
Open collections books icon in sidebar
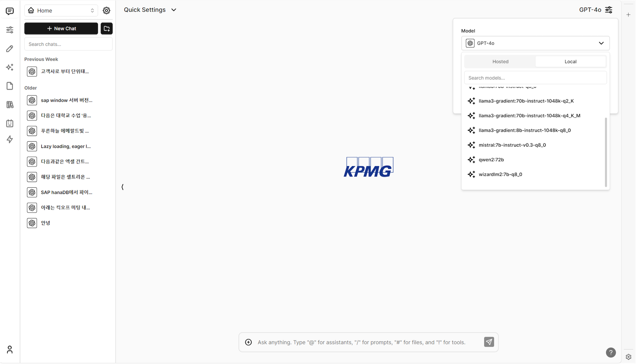10,105
